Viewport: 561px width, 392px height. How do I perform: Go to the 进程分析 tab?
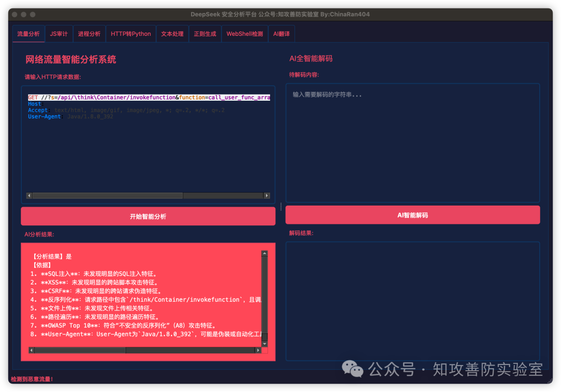89,34
